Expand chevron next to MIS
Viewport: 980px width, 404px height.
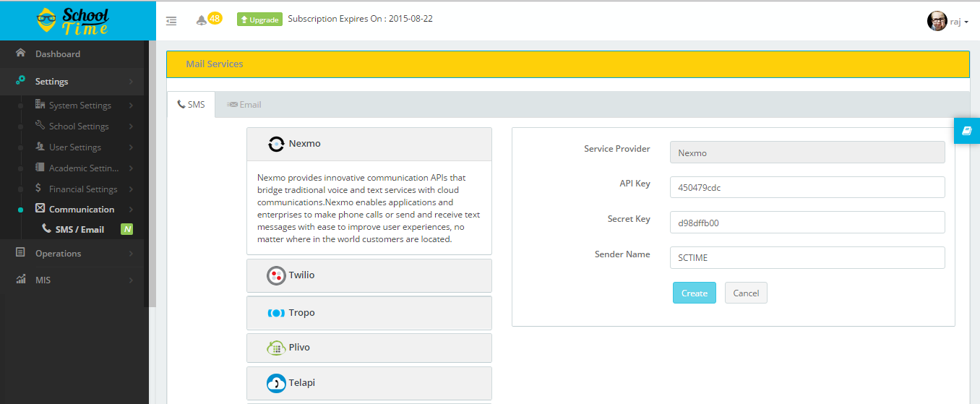point(131,280)
